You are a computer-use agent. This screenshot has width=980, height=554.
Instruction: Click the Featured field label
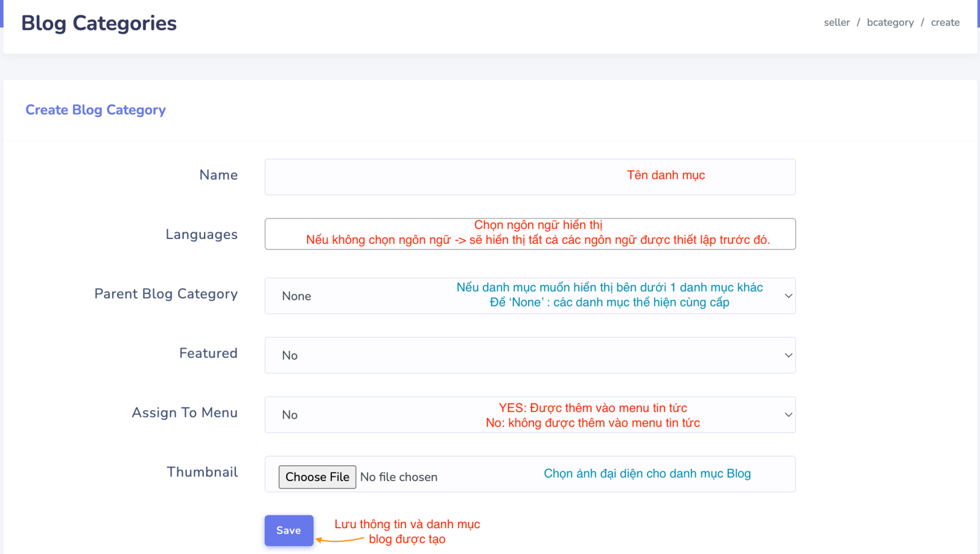pos(208,354)
